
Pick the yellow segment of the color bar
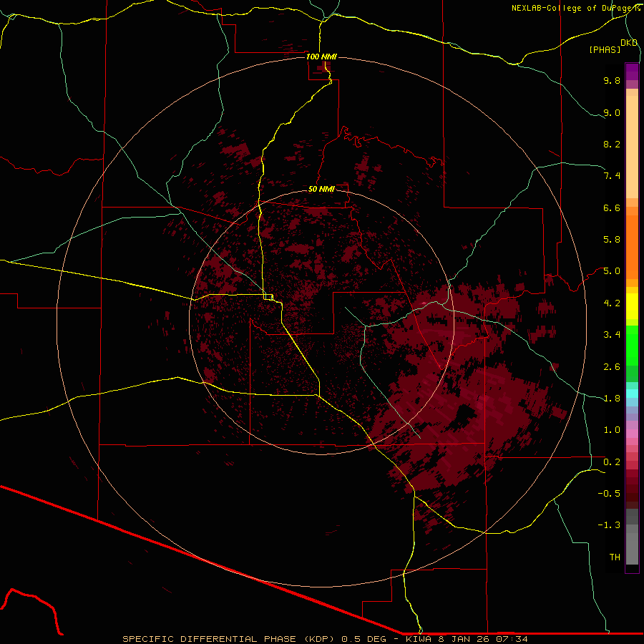coord(632,306)
